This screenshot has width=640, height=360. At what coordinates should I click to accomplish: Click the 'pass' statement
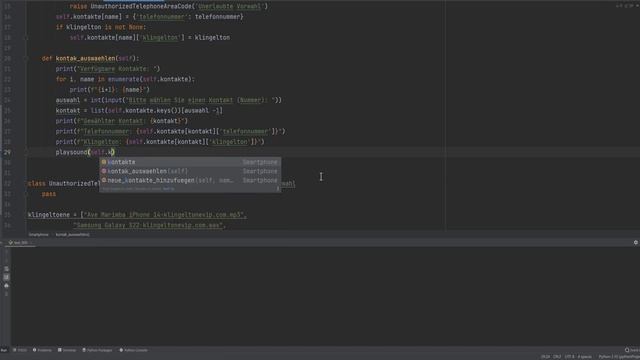[49, 194]
